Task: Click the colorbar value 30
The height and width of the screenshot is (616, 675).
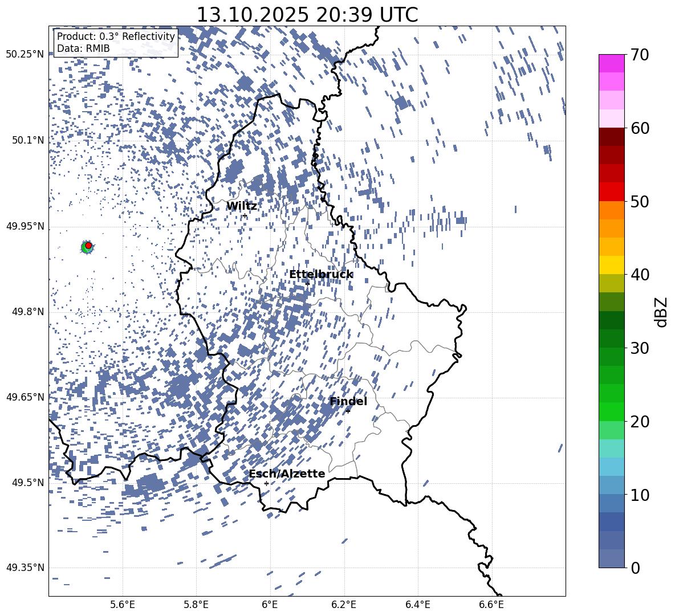Action: click(x=640, y=348)
